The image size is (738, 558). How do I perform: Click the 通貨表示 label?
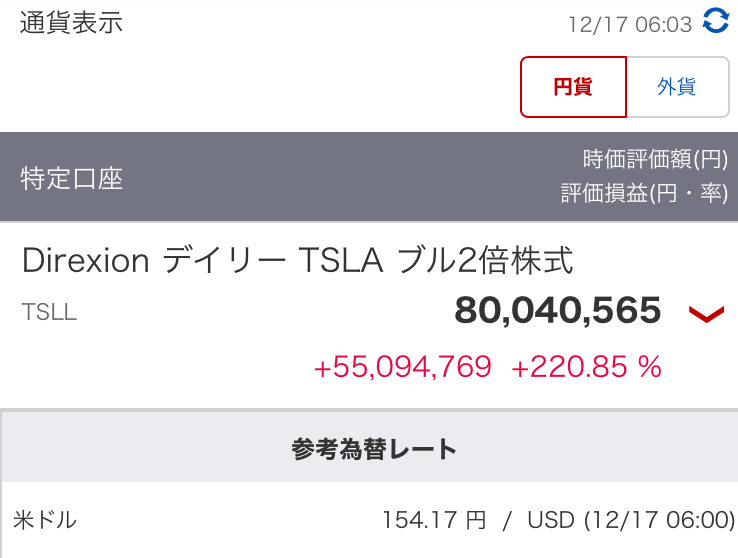pyautogui.click(x=71, y=23)
